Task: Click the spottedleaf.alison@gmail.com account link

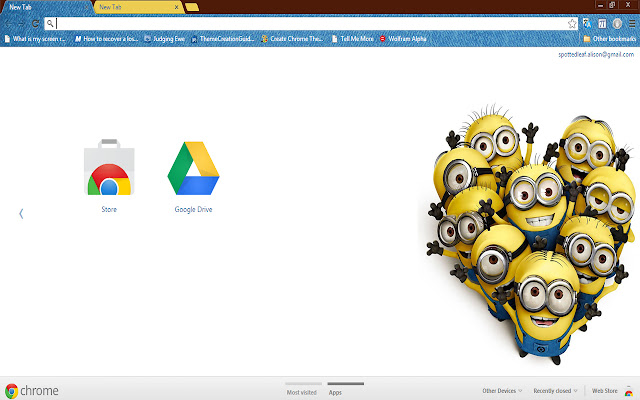Action: point(596,54)
